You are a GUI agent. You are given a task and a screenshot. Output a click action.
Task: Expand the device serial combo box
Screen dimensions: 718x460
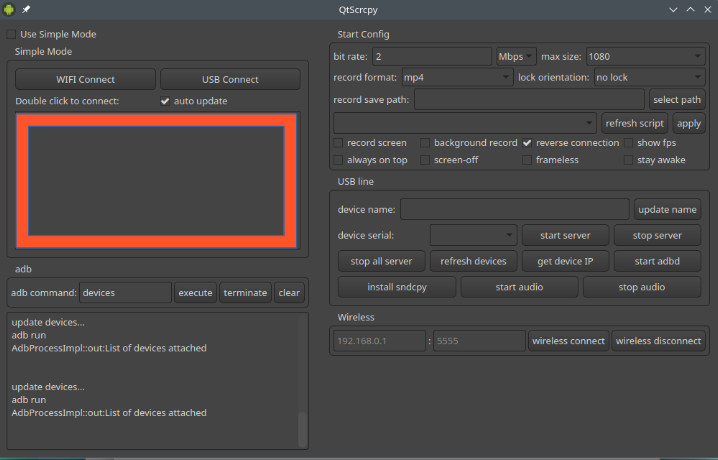point(472,235)
